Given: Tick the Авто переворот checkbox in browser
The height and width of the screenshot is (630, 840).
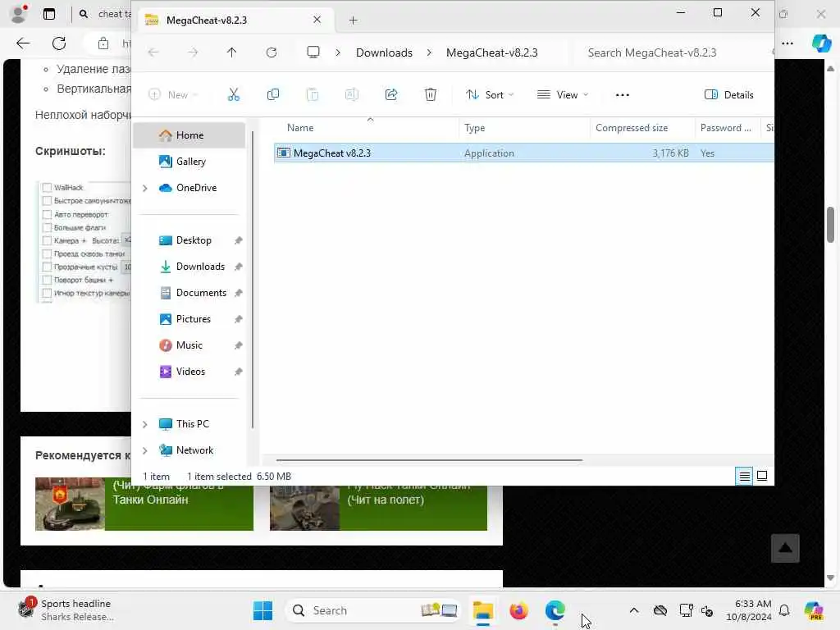Looking at the screenshot, I should [47, 214].
